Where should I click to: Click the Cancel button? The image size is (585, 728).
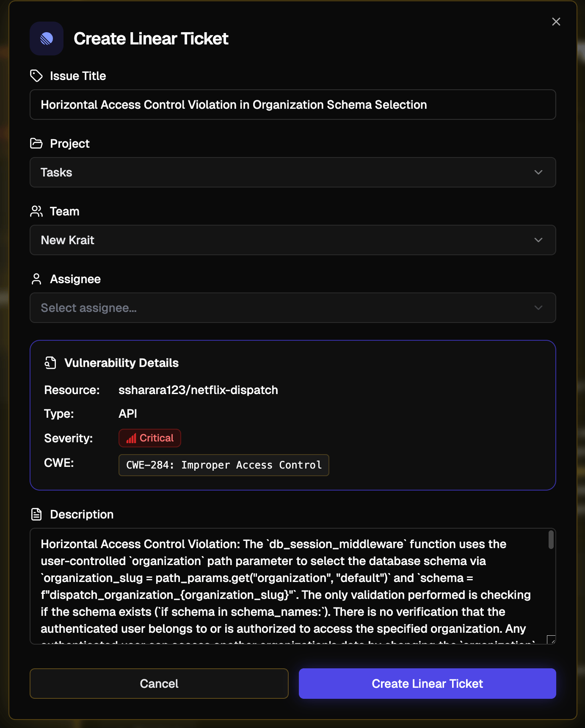click(159, 684)
